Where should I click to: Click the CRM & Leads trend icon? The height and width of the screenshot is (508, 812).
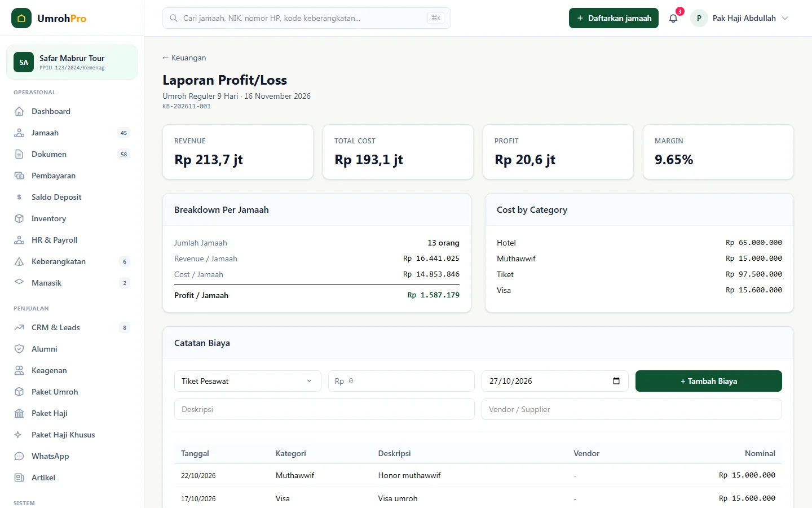tap(19, 327)
